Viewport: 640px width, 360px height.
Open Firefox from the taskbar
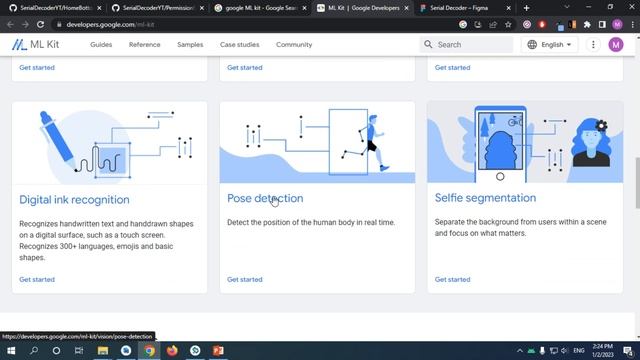[172, 351]
